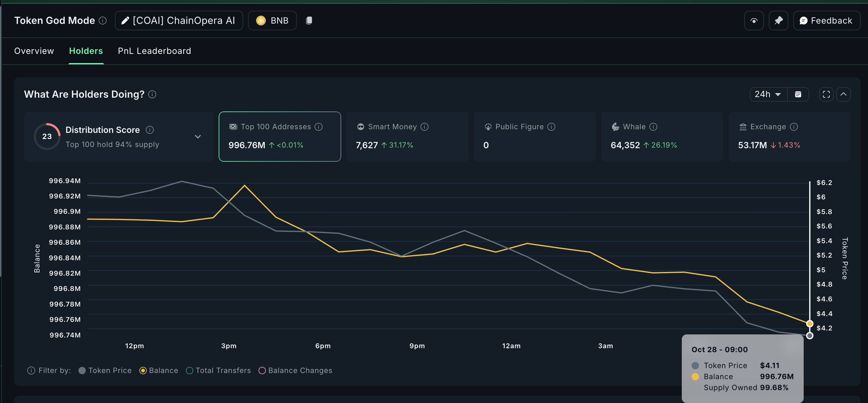Switch to the Overview tab
The height and width of the screenshot is (403, 868).
click(34, 51)
